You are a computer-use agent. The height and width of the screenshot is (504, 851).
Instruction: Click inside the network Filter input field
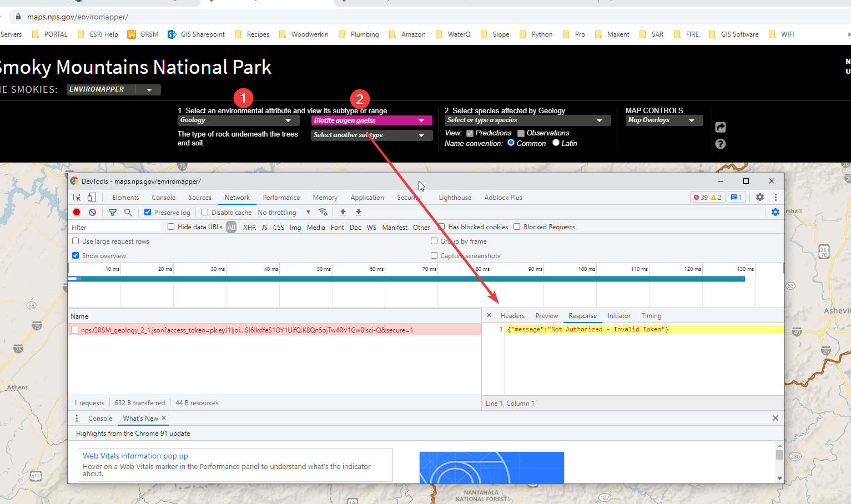[x=115, y=226]
